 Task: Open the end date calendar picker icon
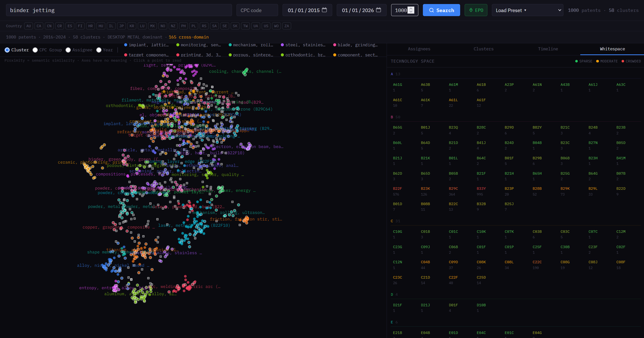pos(379,10)
